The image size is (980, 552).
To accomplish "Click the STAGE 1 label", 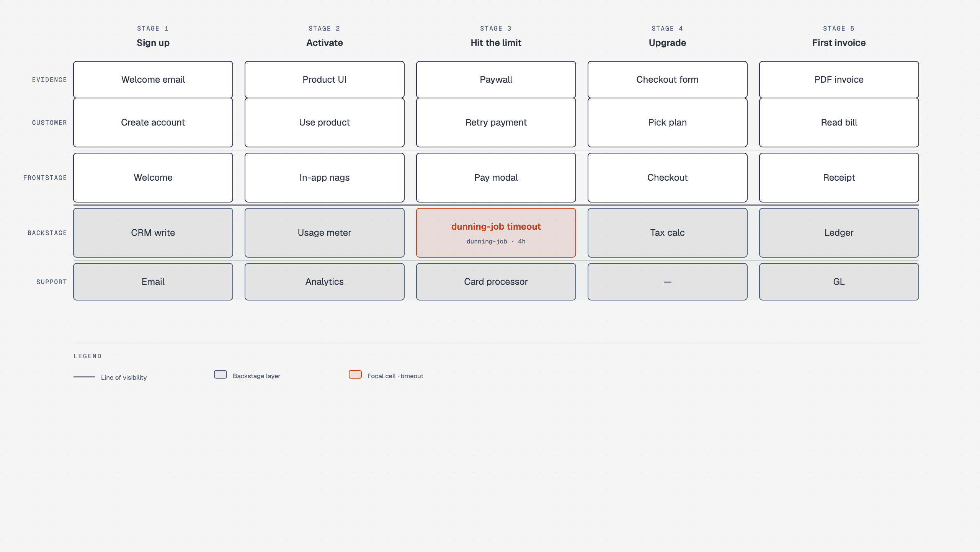I will click(x=153, y=28).
